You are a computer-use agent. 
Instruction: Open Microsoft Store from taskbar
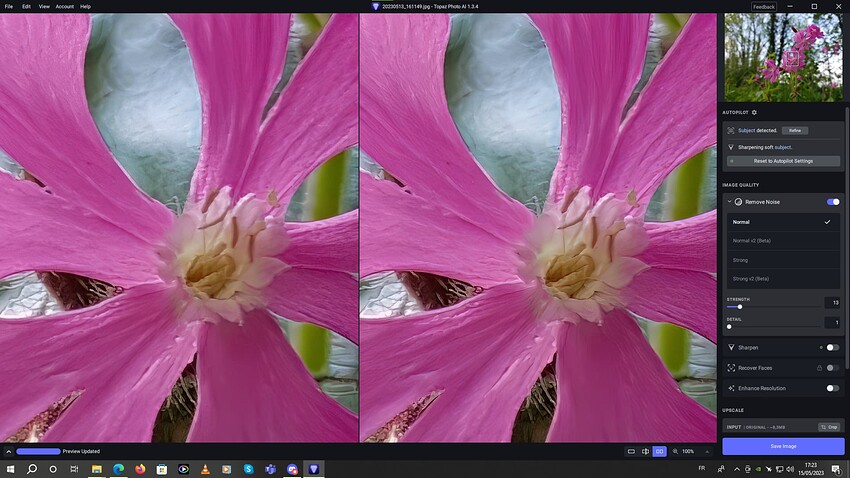(162, 469)
